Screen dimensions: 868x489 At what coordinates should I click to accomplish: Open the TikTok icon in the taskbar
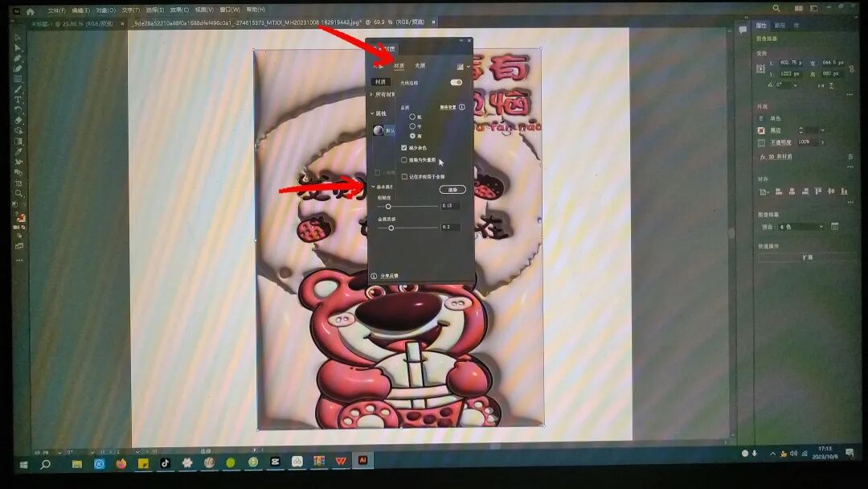[x=165, y=463]
